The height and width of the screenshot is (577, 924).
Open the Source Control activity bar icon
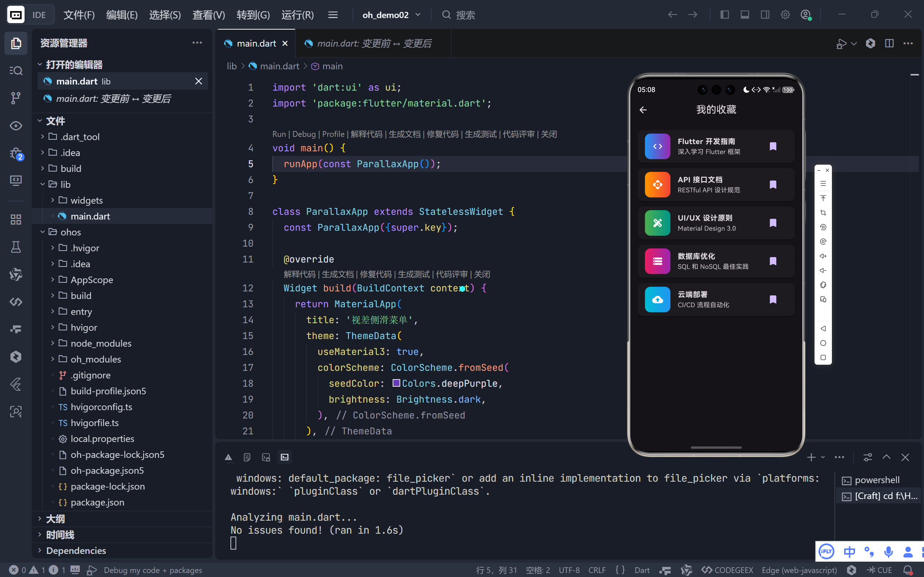16,98
